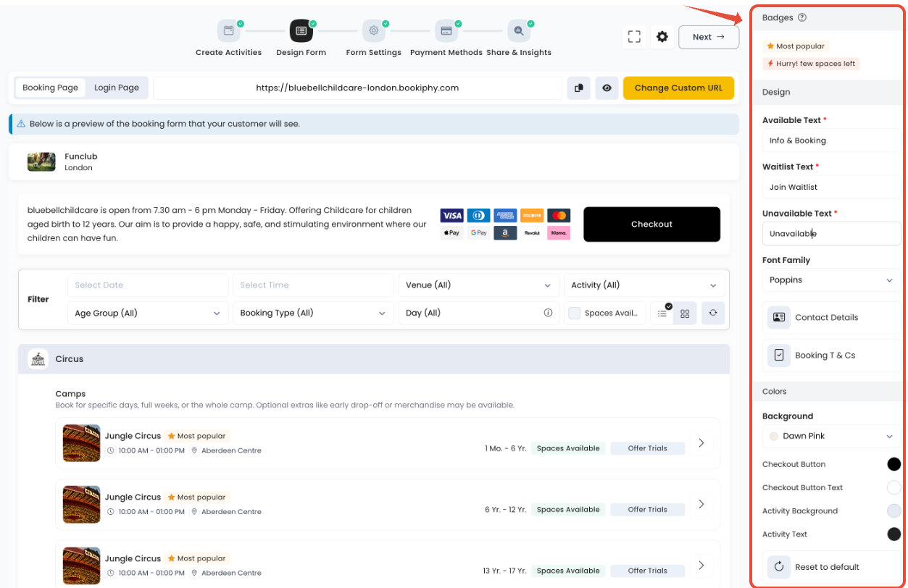Click the Waitlist Text input field
The width and height of the screenshot is (908, 588).
(831, 187)
